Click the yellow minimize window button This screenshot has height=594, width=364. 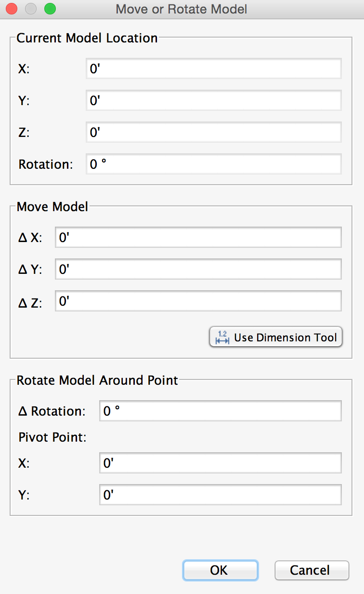coord(31,9)
